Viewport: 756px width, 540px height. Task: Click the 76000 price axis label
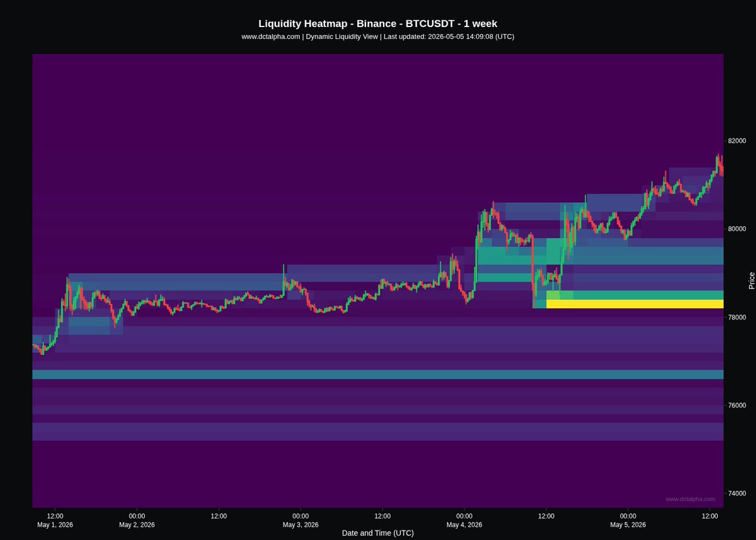click(x=736, y=405)
